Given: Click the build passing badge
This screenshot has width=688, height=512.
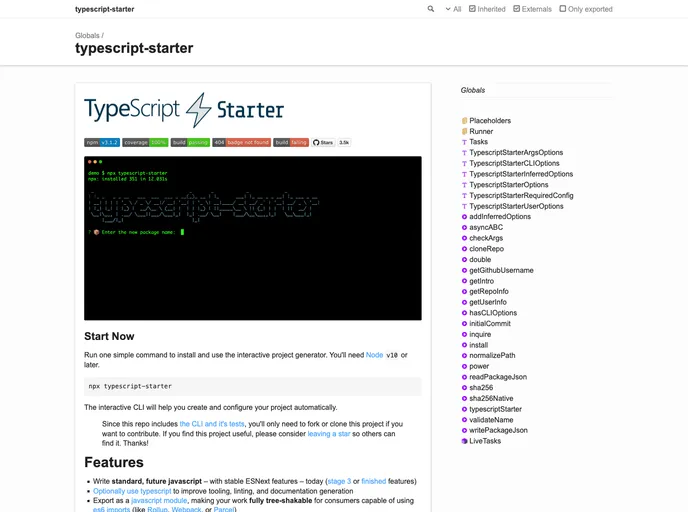Looking at the screenshot, I should [x=190, y=143].
